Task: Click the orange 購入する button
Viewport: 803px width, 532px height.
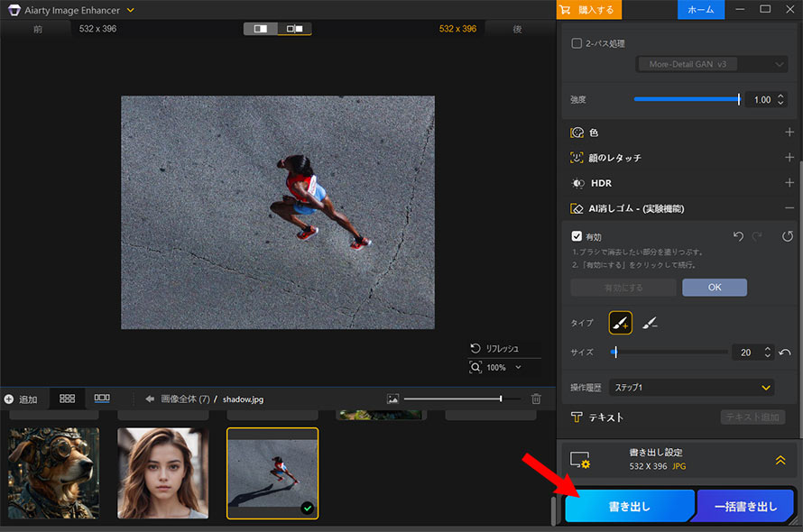Action: tap(593, 11)
